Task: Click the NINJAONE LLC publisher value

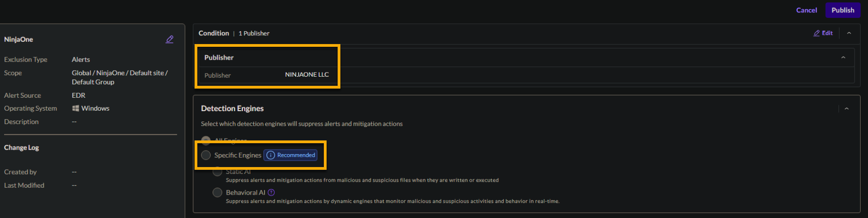Action: [x=307, y=75]
